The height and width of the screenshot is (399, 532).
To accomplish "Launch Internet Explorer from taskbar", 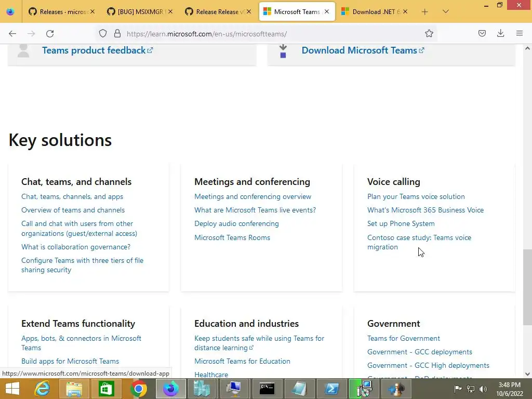I will (x=42, y=389).
